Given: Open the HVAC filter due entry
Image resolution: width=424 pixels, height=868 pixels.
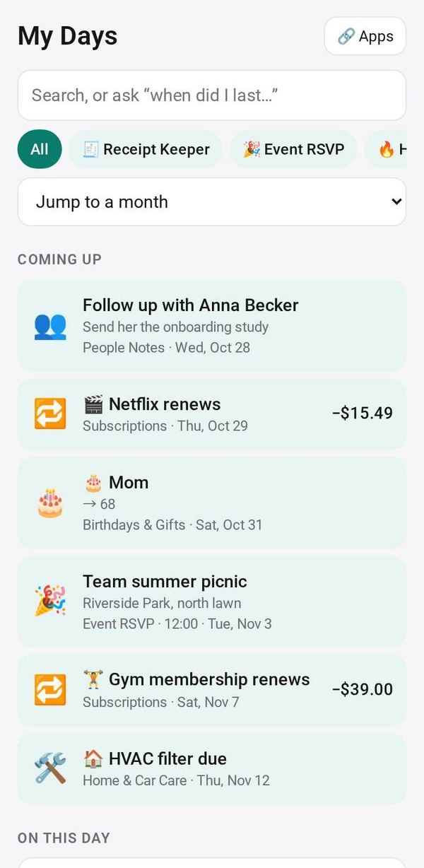Looking at the screenshot, I should (x=212, y=769).
